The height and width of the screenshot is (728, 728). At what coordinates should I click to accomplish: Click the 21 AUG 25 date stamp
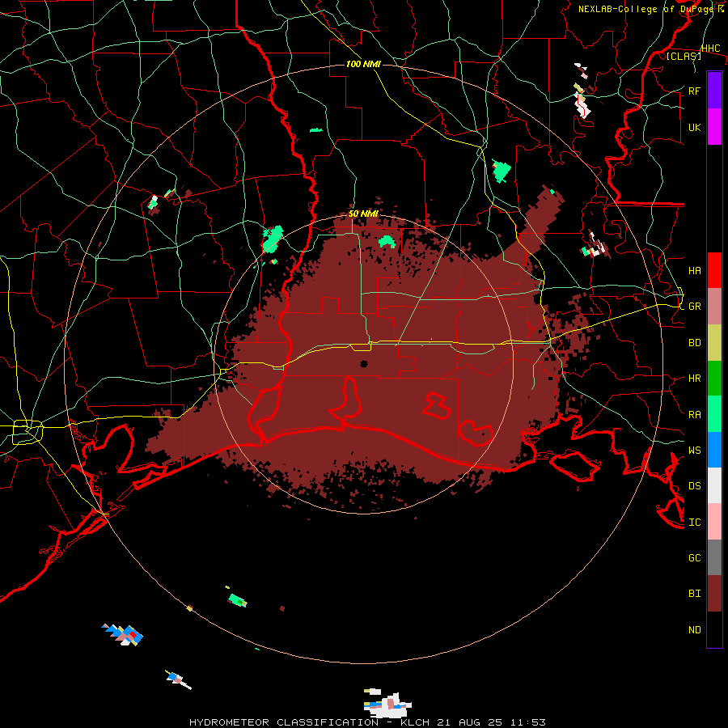(472, 722)
